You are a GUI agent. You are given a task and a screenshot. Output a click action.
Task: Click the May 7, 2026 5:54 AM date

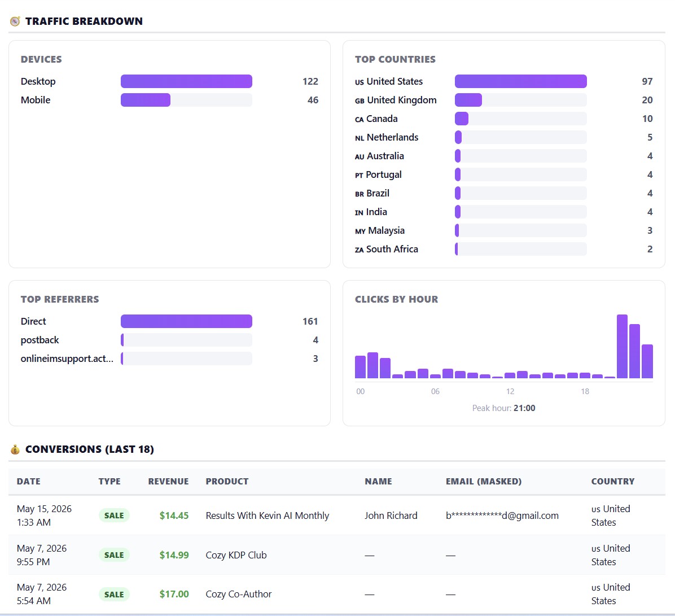(x=42, y=594)
